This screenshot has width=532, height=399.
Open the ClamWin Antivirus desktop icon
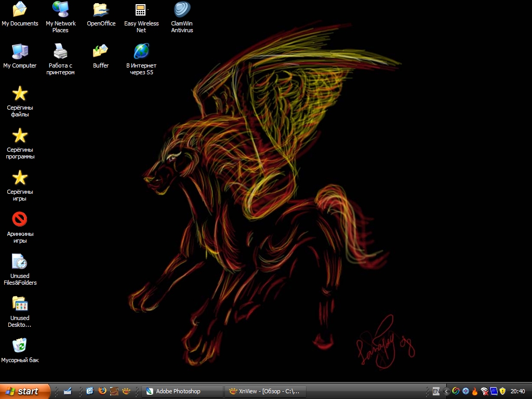pyautogui.click(x=182, y=10)
